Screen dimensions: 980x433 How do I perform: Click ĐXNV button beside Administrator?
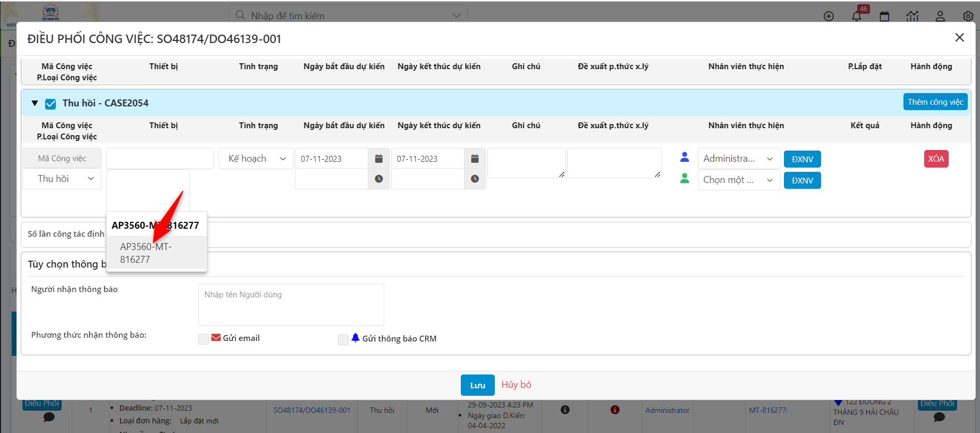point(802,159)
